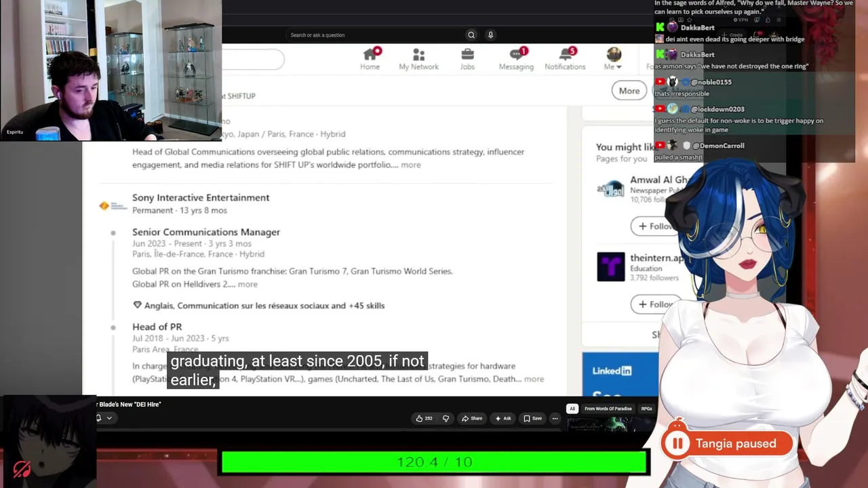The width and height of the screenshot is (868, 488).
Task: Click the recommended video thumbnail under the chips
Action: coord(608,425)
